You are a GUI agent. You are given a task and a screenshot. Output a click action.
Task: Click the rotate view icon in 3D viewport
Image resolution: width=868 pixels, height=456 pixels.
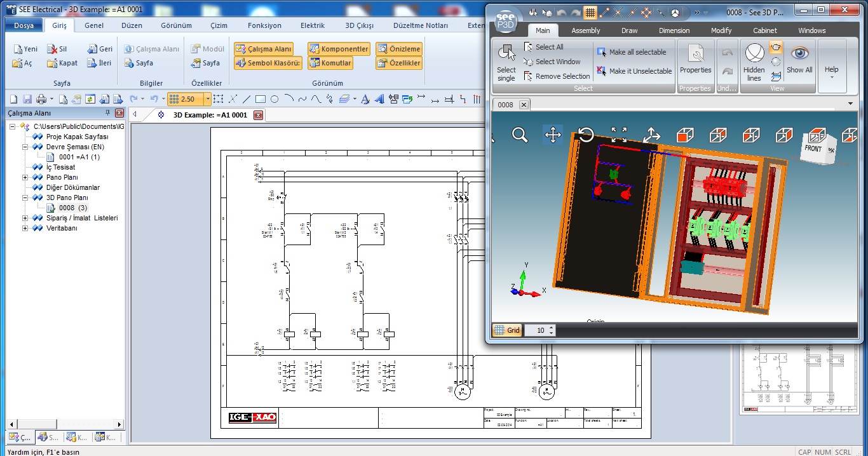(x=586, y=135)
